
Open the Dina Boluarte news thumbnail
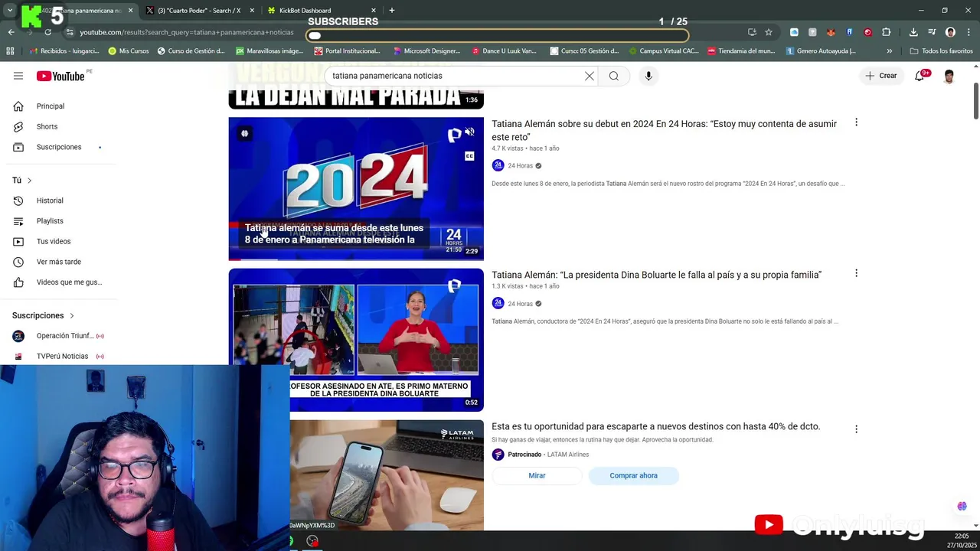(356, 340)
